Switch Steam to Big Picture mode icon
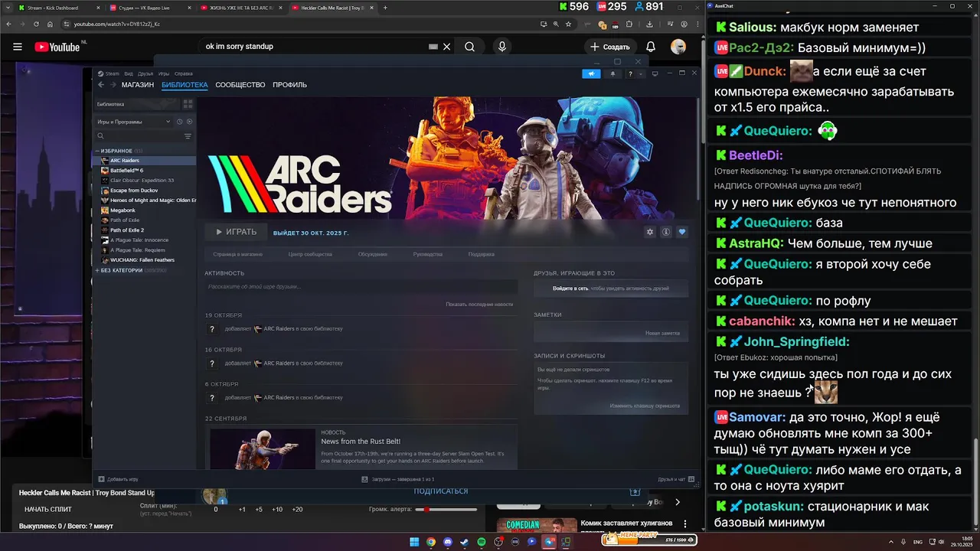This screenshot has width=980, height=551. tap(655, 74)
